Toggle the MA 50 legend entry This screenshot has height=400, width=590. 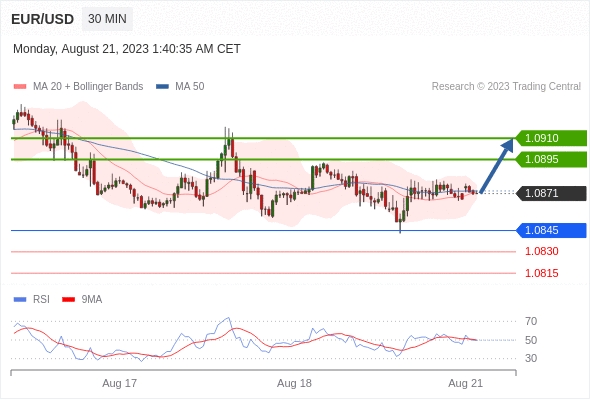[x=180, y=87]
